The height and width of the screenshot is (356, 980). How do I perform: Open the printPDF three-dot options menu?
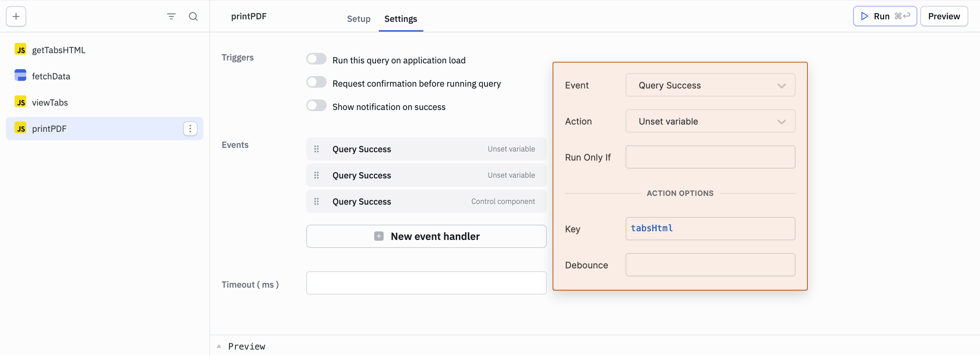point(190,129)
